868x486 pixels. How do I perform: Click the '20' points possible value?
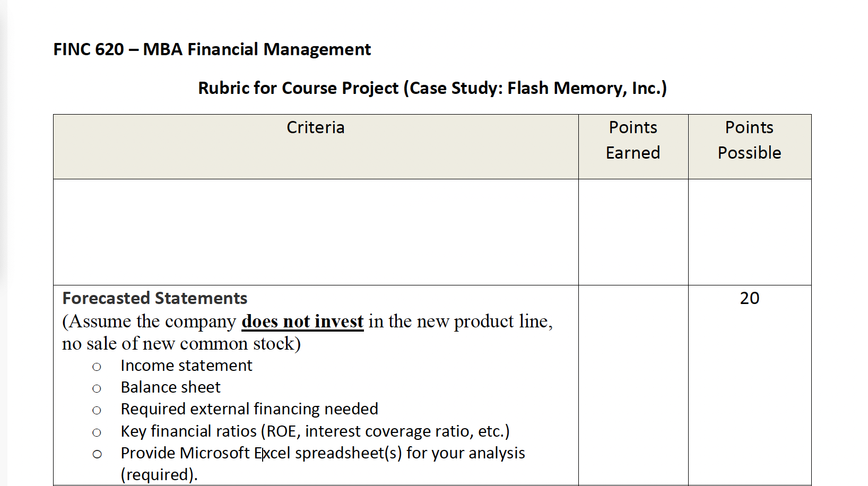[x=750, y=298]
